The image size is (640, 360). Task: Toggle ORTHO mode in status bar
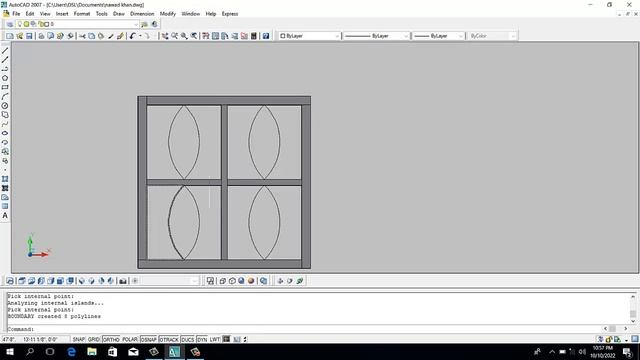111,339
